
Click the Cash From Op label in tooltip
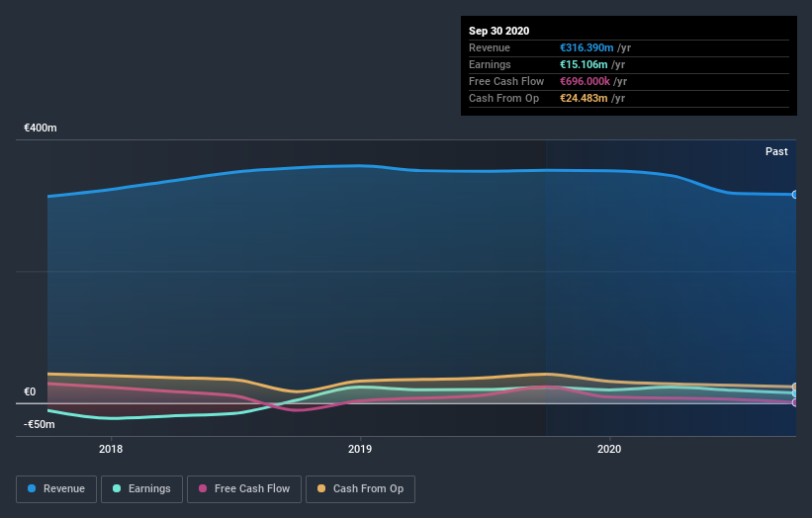(x=503, y=98)
